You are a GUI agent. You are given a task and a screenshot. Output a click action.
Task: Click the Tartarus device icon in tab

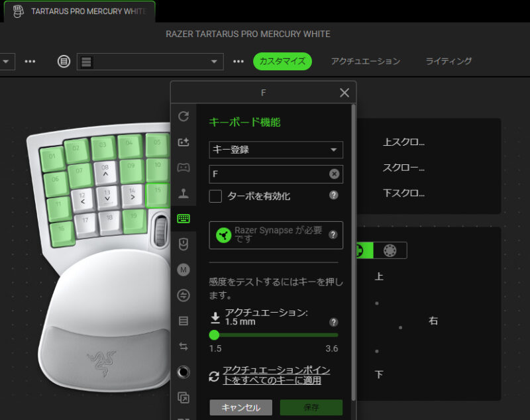(x=19, y=11)
